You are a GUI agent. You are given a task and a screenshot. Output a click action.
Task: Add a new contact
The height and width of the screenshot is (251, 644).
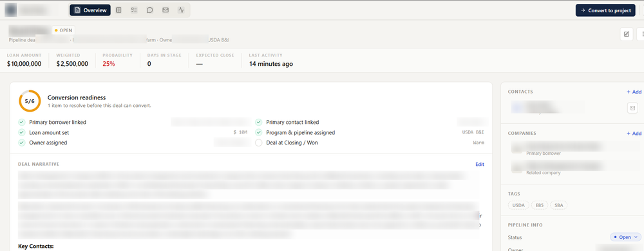point(634,92)
